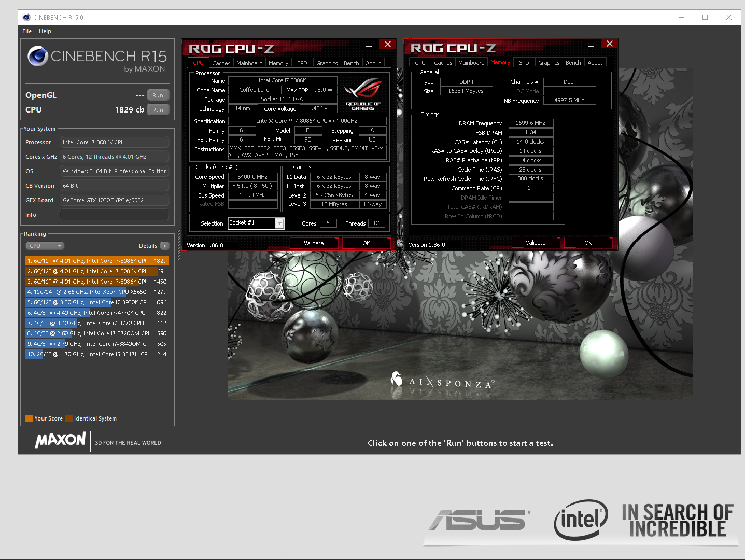Click the GFX Board field GeForce GTX 1080 Ti
Image resolution: width=745 pixels, height=560 pixels.
coord(115,200)
